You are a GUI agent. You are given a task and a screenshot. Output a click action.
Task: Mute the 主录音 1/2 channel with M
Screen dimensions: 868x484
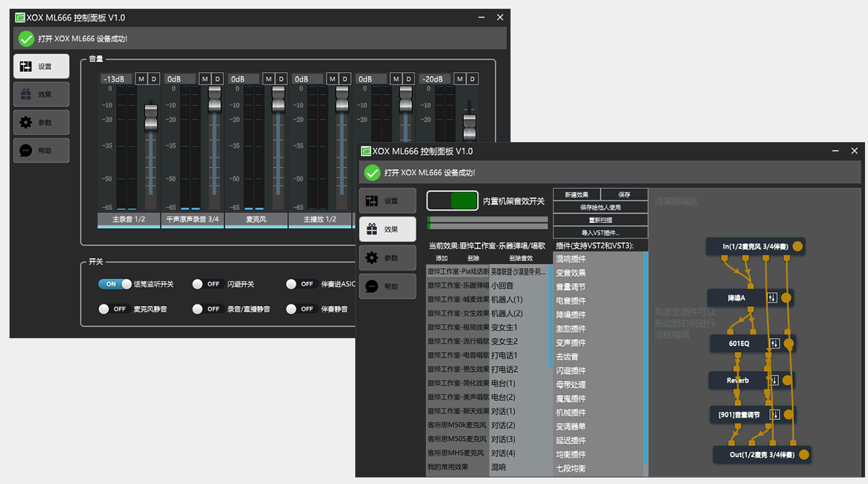(x=141, y=79)
